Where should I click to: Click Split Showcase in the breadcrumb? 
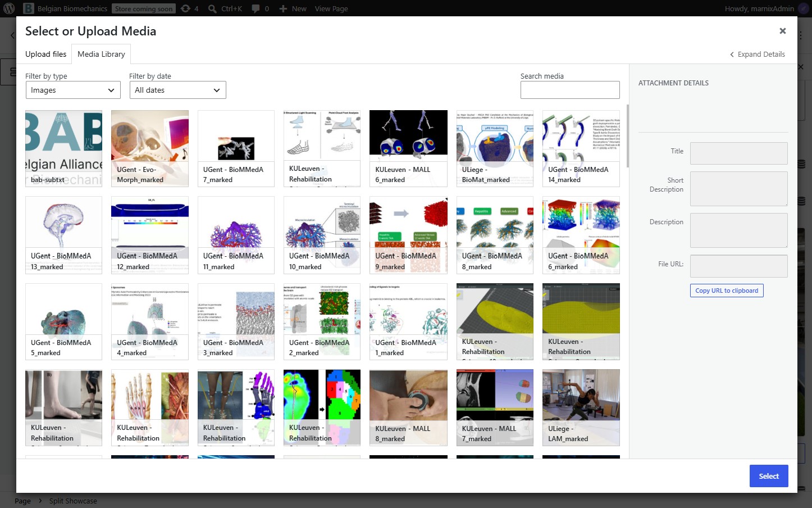[x=73, y=501]
